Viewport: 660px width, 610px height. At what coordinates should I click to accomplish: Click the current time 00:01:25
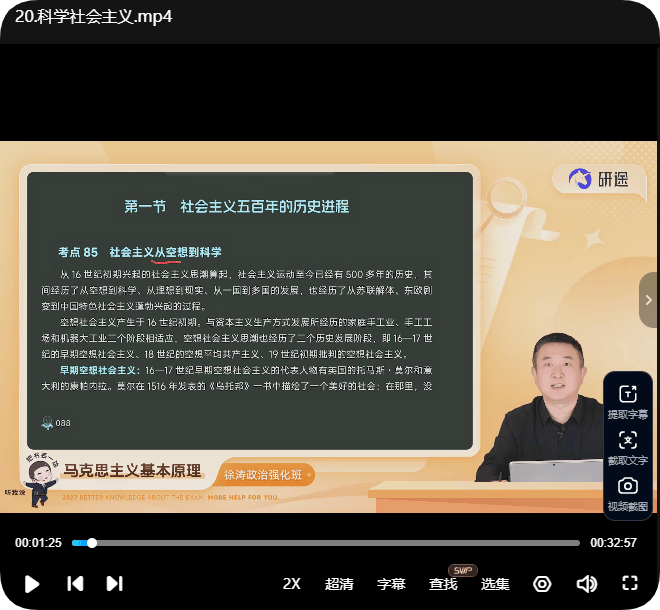[38, 543]
